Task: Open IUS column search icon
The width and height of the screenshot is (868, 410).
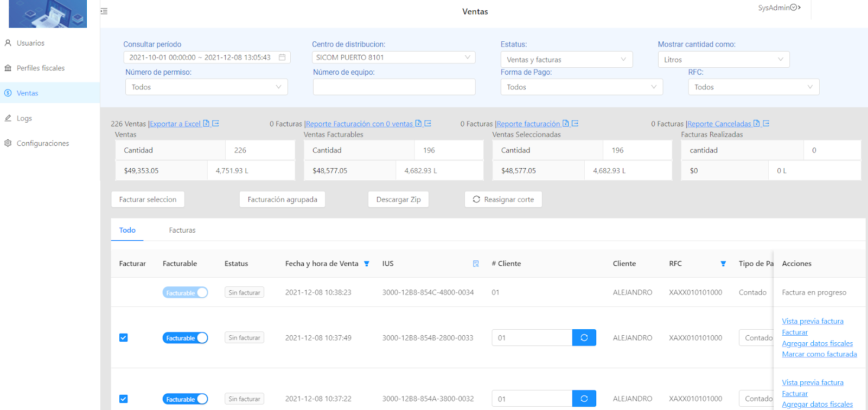Action: (476, 264)
